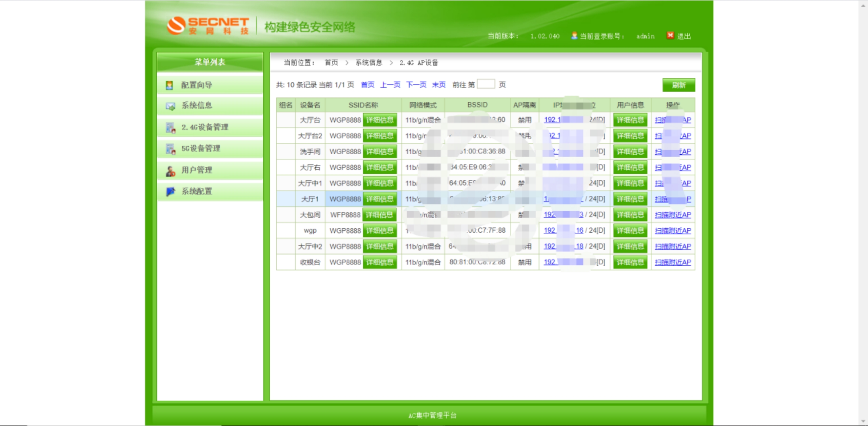Click the page number input box
This screenshot has height=426, width=868.
[x=486, y=84]
